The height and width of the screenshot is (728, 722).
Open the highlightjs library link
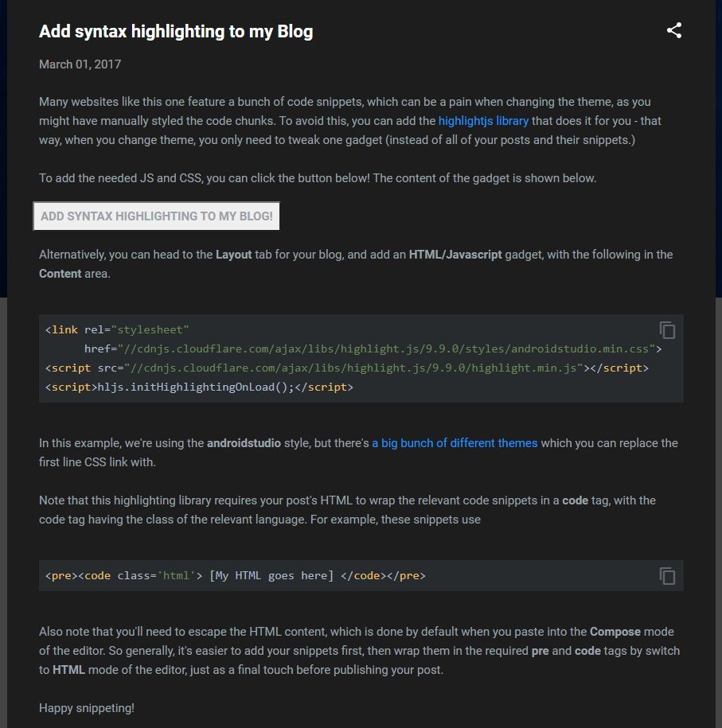pyautogui.click(x=483, y=121)
